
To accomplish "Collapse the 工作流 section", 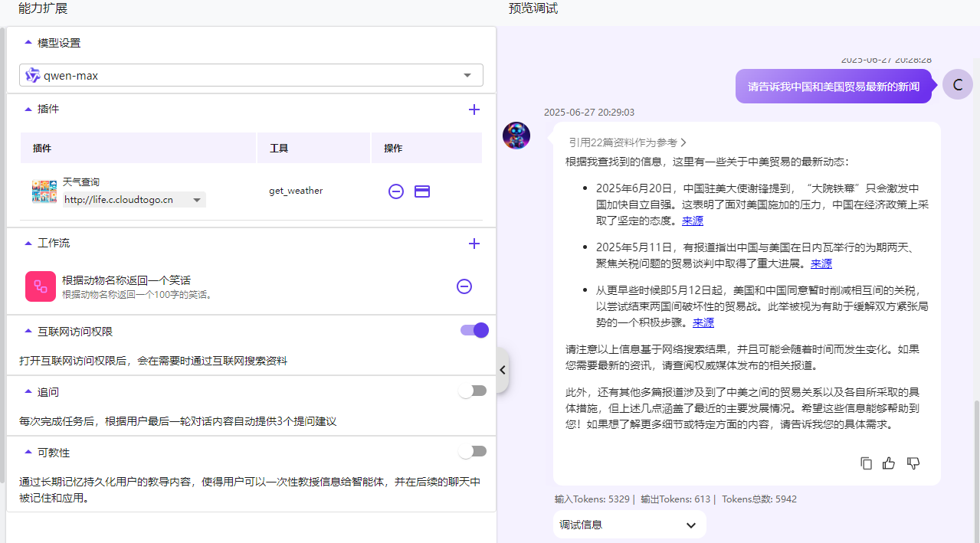I will tap(28, 243).
